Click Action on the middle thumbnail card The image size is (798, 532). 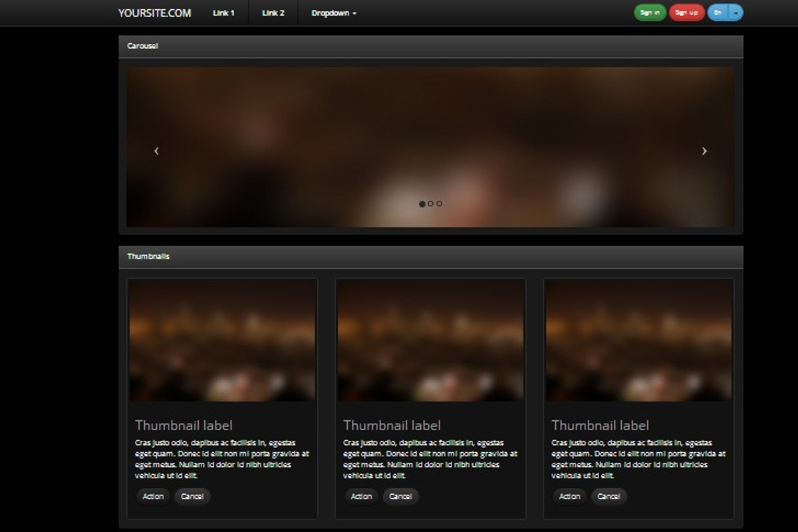360,496
